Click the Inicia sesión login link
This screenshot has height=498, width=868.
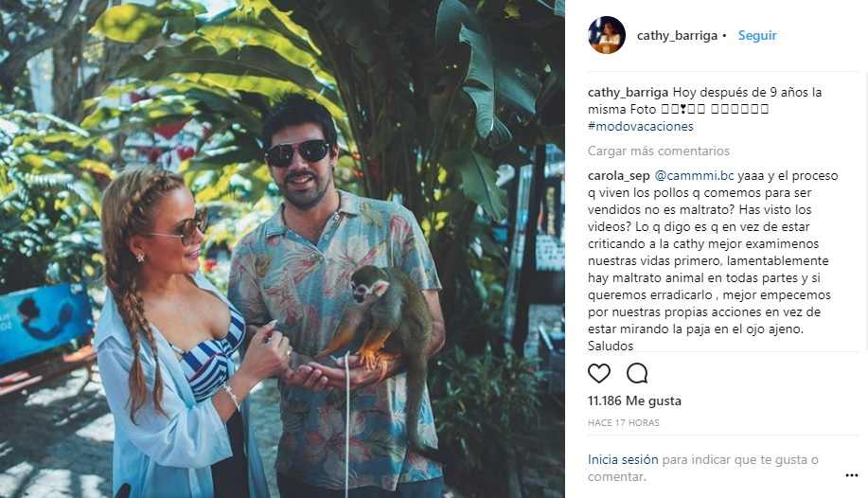point(622,460)
